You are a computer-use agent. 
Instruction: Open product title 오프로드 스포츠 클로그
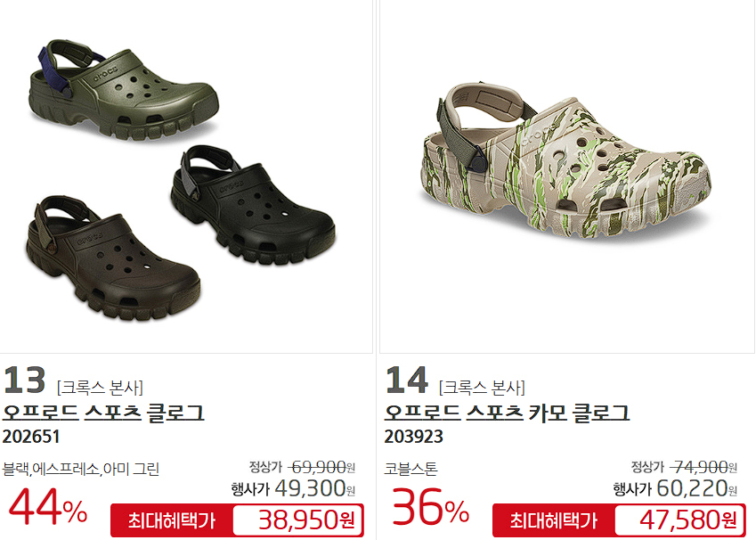(103, 413)
